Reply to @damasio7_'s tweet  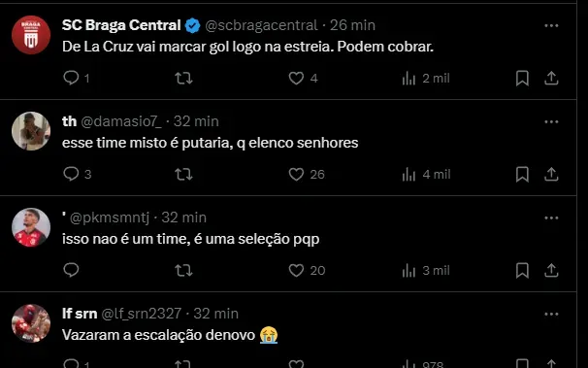tap(71, 174)
